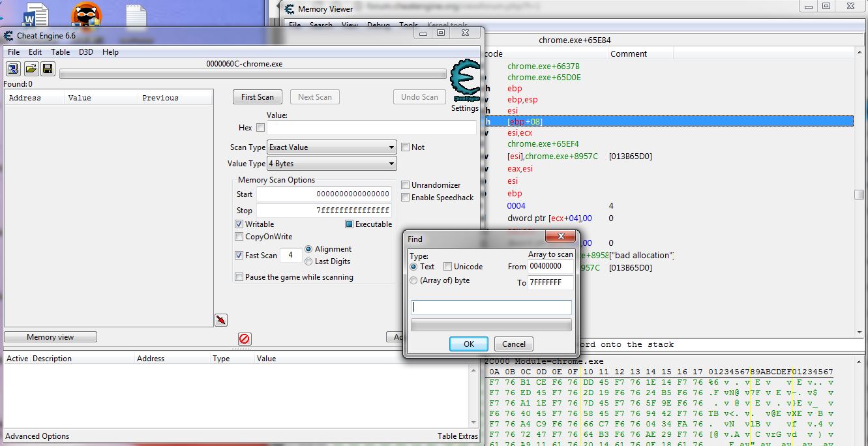The image size is (868, 446).
Task: Click the Memory Viewer vertical scrollbar thumb
Action: tap(860, 194)
